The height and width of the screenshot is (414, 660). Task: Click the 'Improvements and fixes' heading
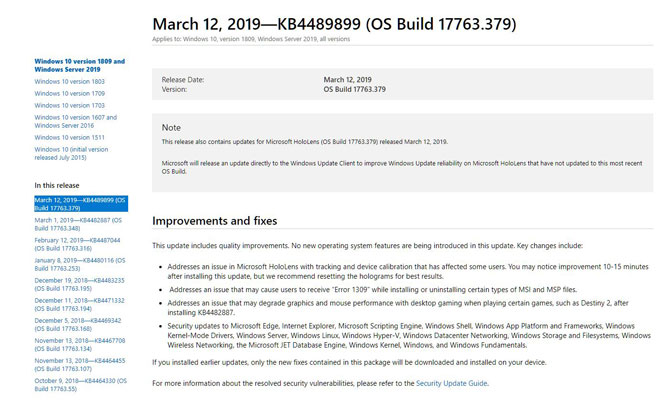[215, 221]
